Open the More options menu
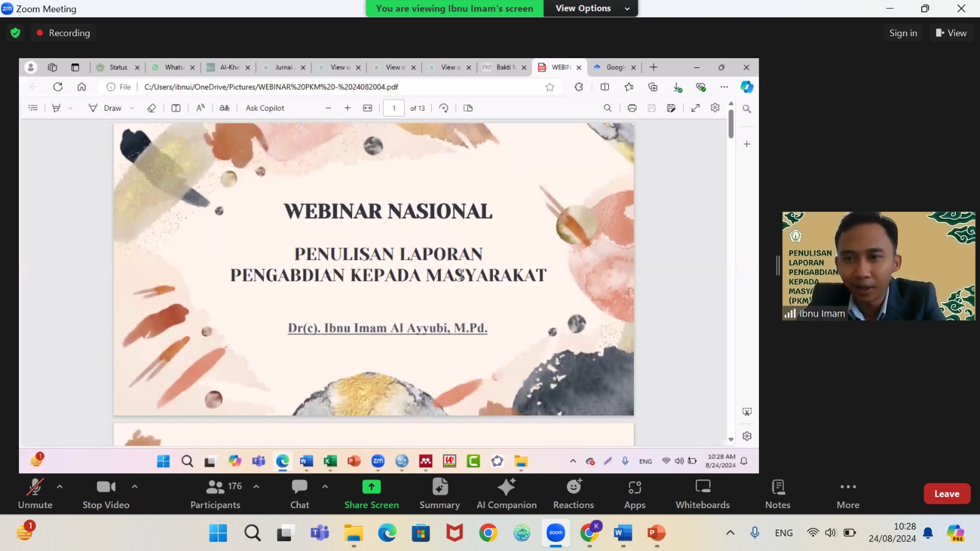Viewport: 980px width, 551px height. (x=848, y=493)
